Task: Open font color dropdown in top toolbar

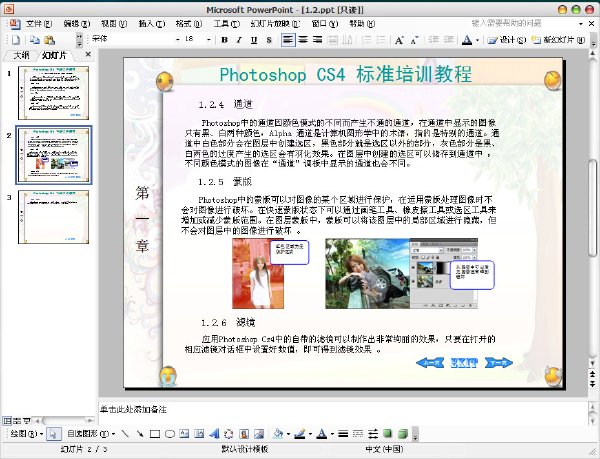Action: (x=477, y=40)
